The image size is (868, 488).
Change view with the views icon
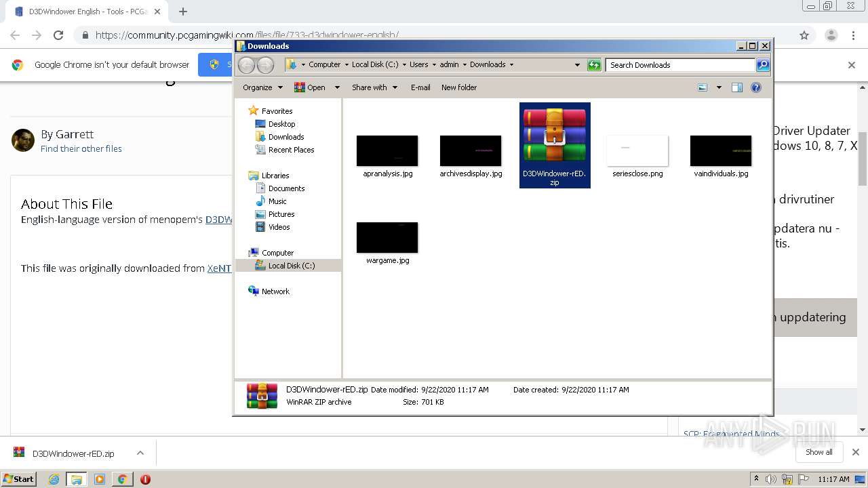pos(703,87)
